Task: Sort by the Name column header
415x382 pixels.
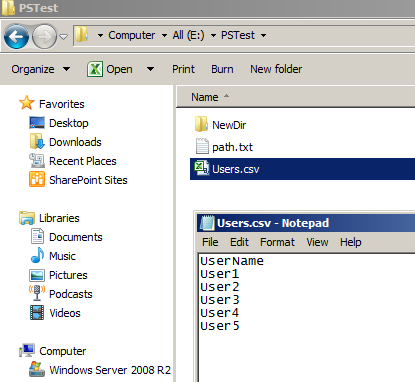Action: click(205, 97)
